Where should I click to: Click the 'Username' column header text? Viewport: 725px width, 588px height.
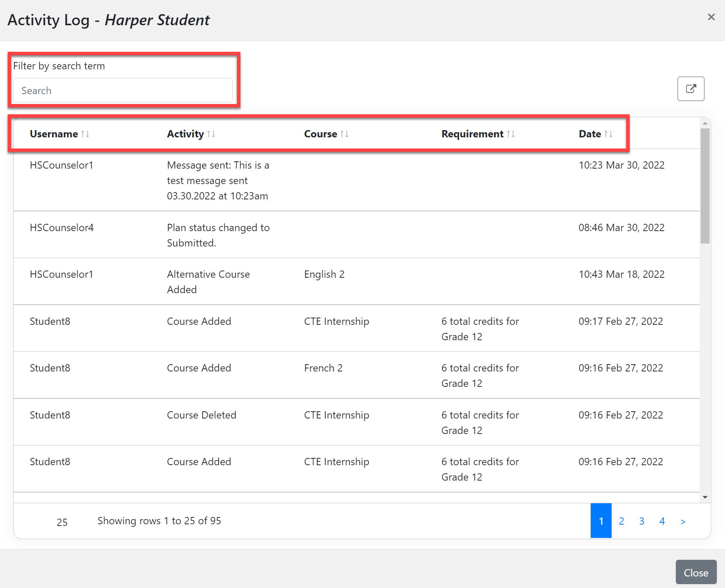tap(54, 134)
